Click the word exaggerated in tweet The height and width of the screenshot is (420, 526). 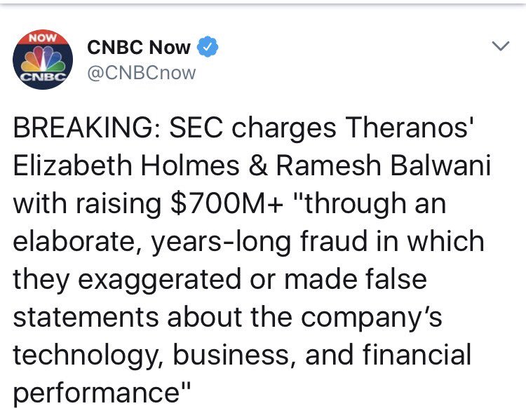[x=160, y=280]
